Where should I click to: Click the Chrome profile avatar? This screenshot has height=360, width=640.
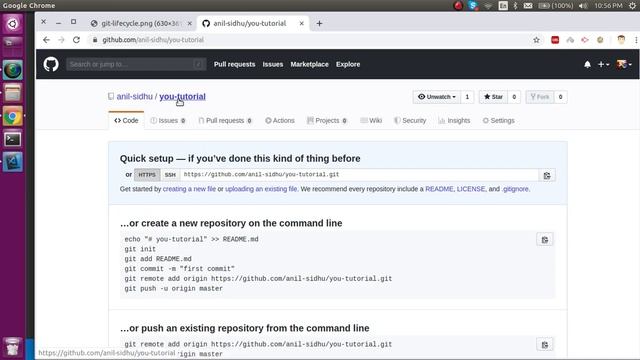(x=621, y=40)
